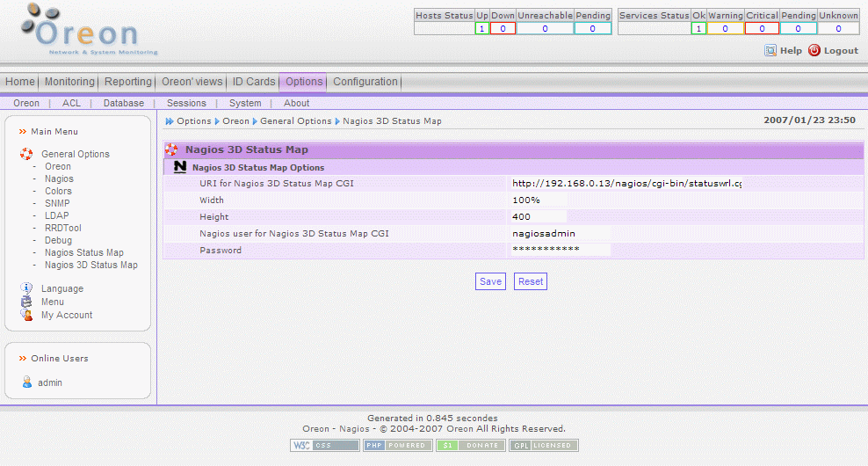The width and height of the screenshot is (868, 466).
Task: Click the Logout link
Action: coord(841,50)
